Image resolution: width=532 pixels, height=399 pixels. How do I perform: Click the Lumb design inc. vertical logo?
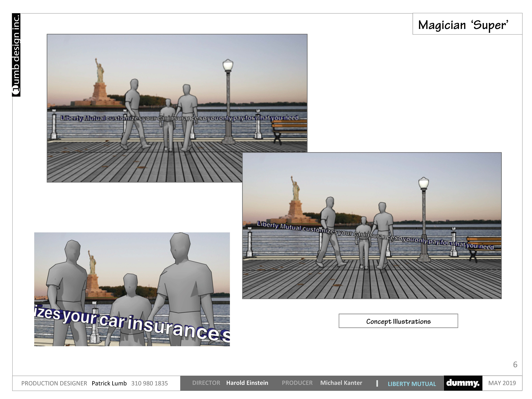[16, 55]
